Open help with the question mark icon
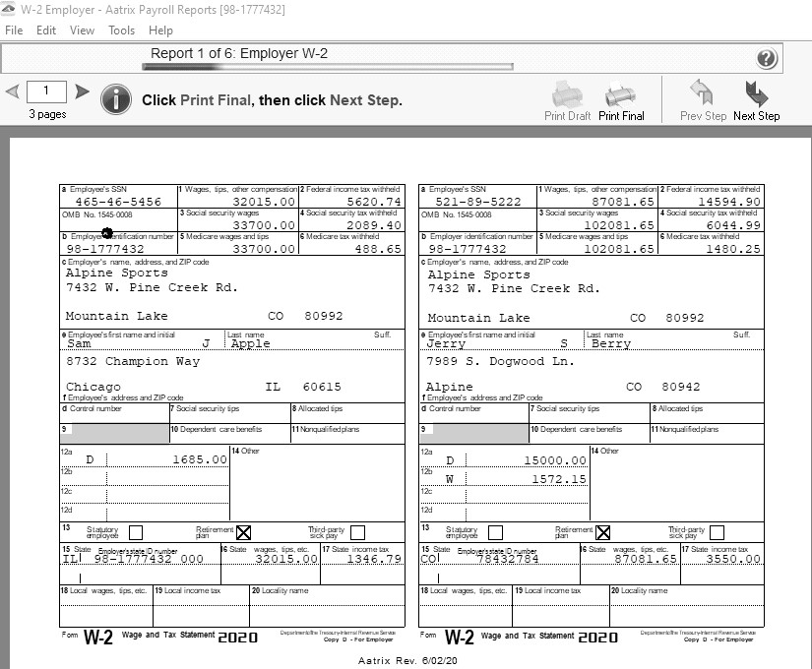The image size is (812, 669). click(767, 59)
